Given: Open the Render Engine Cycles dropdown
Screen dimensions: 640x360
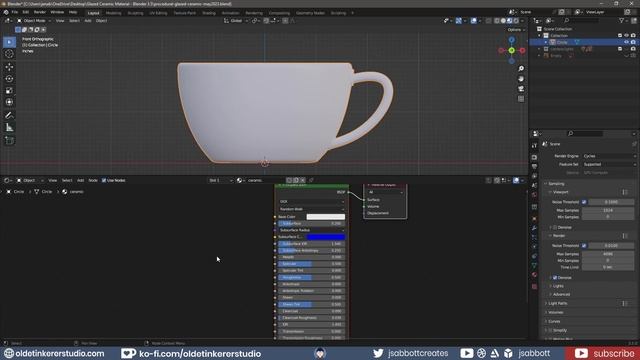Looking at the screenshot, I should tap(609, 156).
